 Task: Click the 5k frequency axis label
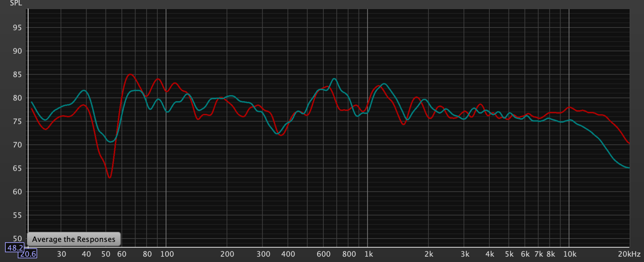pyautogui.click(x=509, y=254)
